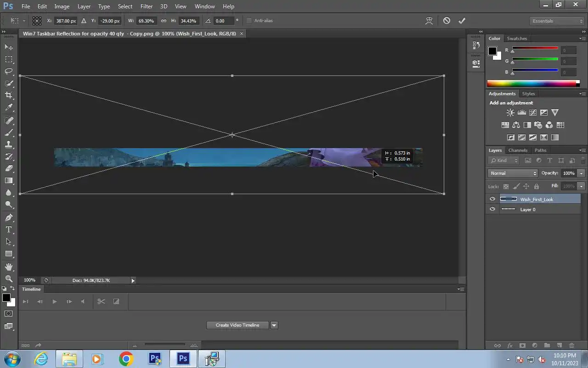Toggle the aspect ratio link between W and H
This screenshot has width=588, height=368.
pyautogui.click(x=164, y=21)
